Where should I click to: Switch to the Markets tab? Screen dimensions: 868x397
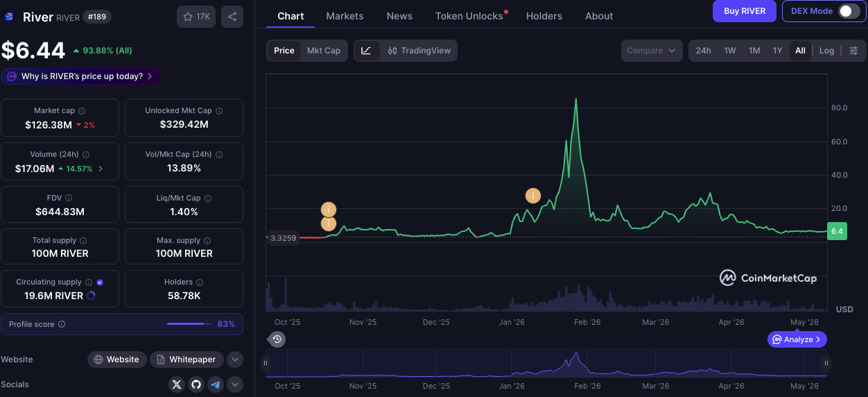(x=345, y=16)
